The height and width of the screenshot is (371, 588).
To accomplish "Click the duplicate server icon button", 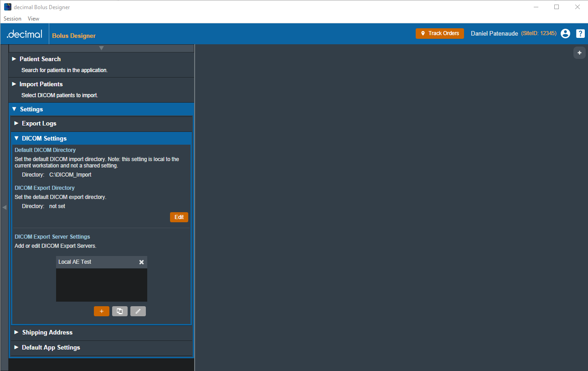I will 120,311.
